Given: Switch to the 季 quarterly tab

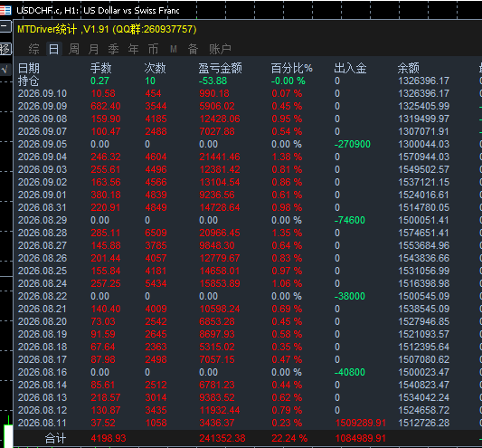Looking at the screenshot, I should coord(113,49).
